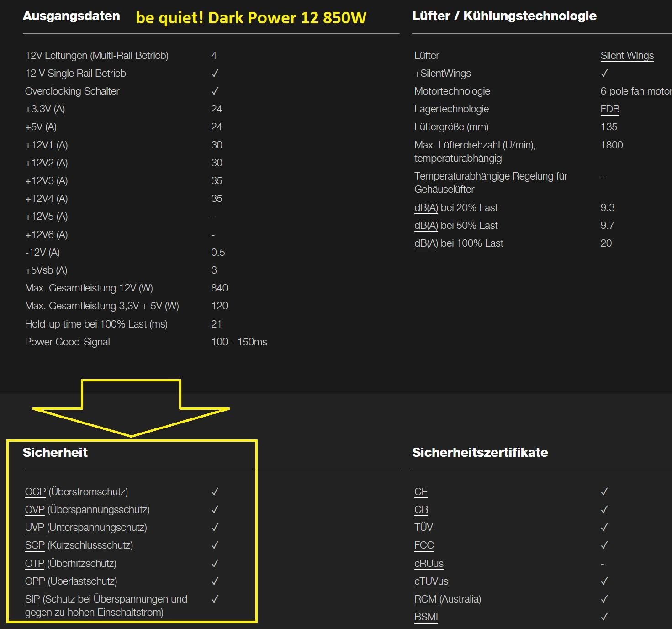672x629 pixels.
Task: Select the +12V1 (A) row label
Action: (47, 145)
